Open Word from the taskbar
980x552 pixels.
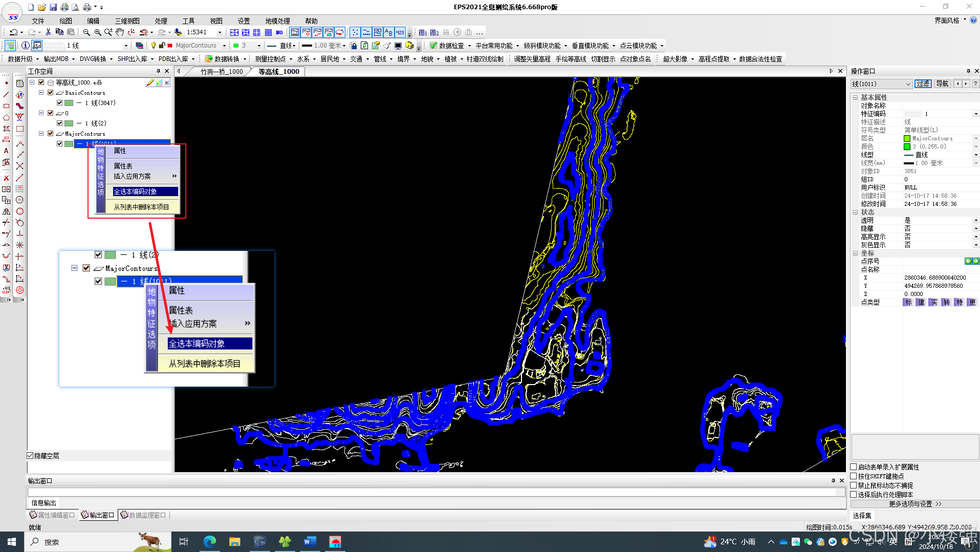pos(310,542)
